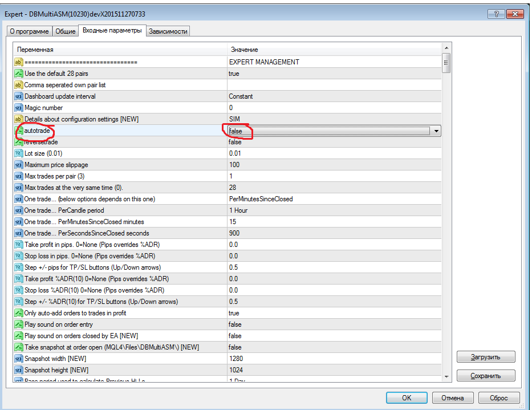The height and width of the screenshot is (410, 532).
Task: Click the icon of 'Max trades at the very same time (0).'
Action: point(18,188)
